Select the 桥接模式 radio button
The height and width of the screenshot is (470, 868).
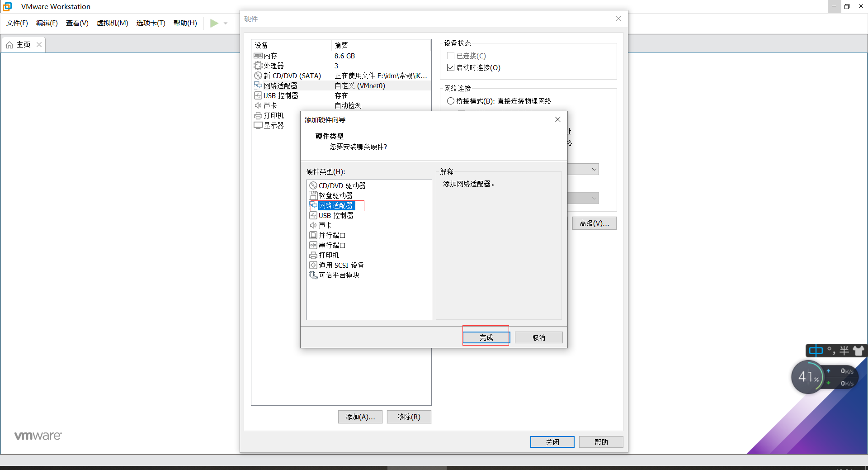point(451,101)
